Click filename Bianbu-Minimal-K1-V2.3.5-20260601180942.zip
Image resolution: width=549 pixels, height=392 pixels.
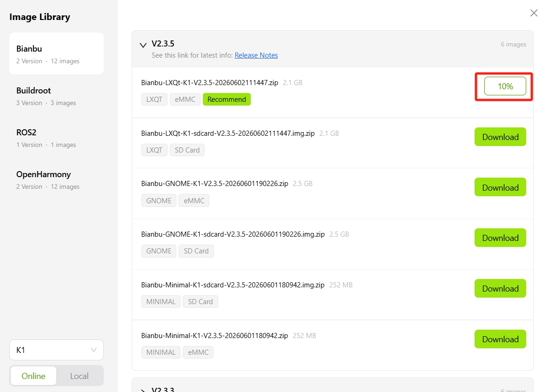tap(214, 336)
